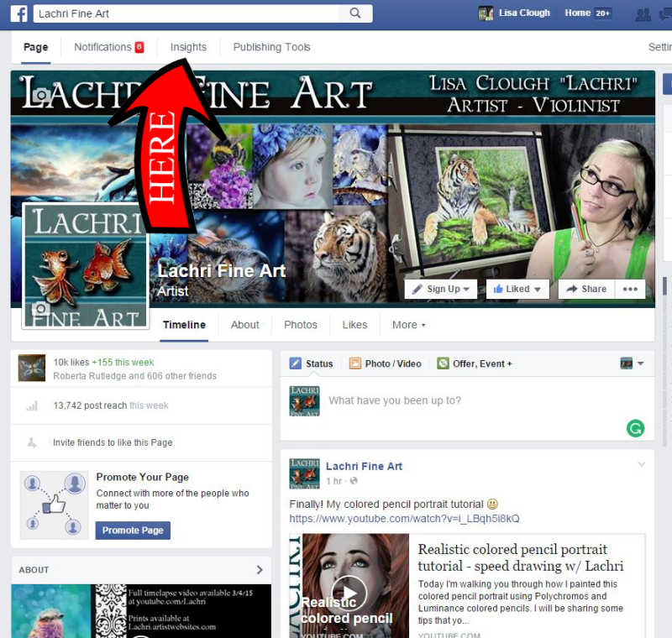Click the Facebook logo icon
Viewport: 672px width, 638px height.
coord(18,13)
